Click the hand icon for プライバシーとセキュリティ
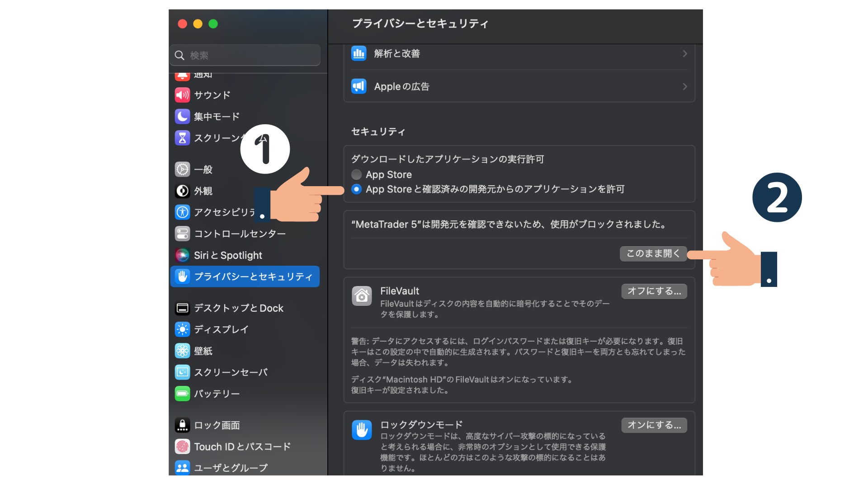The image size is (868, 488). point(182,277)
